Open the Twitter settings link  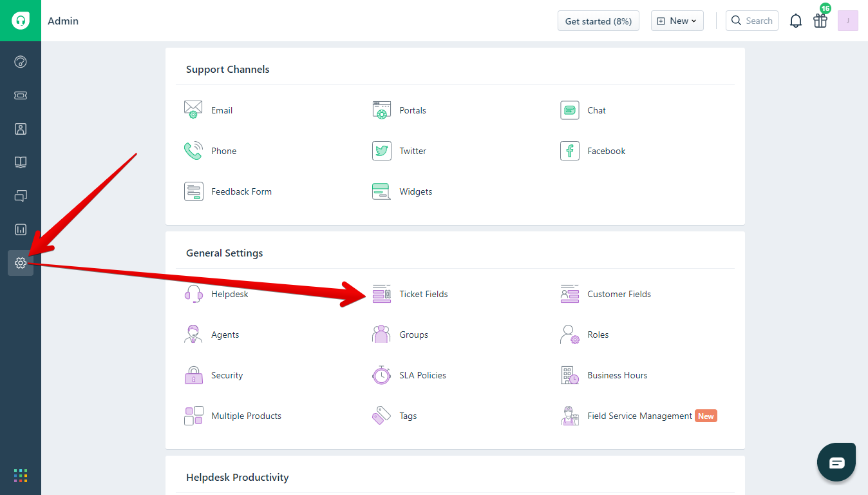(413, 151)
